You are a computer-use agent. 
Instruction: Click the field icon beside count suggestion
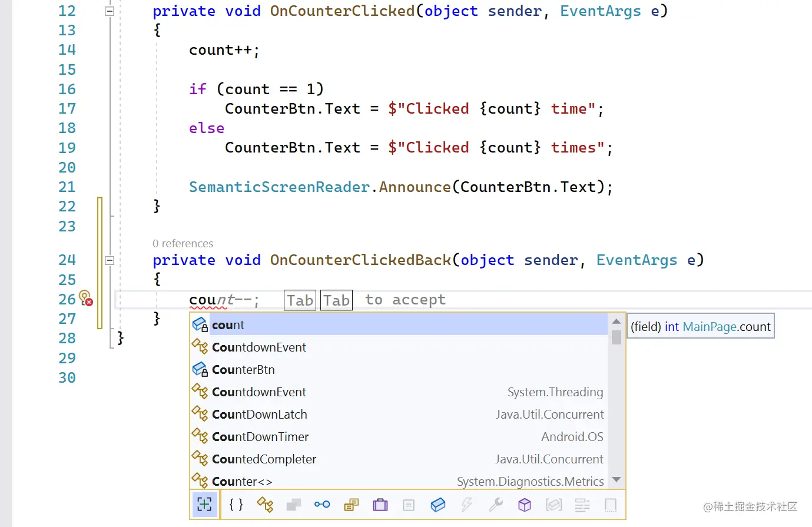[x=200, y=324]
